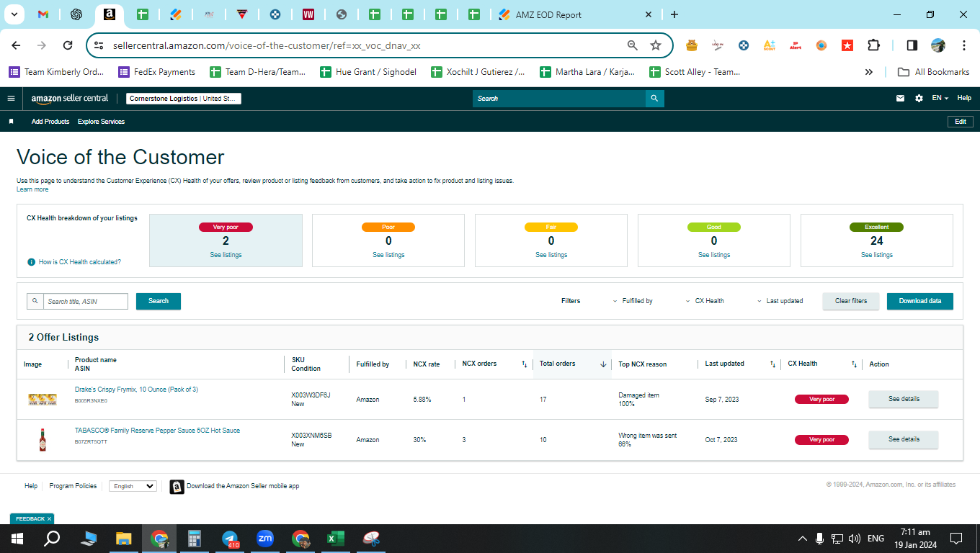The width and height of the screenshot is (980, 553).
Task: Click the Download data button
Action: [920, 301]
